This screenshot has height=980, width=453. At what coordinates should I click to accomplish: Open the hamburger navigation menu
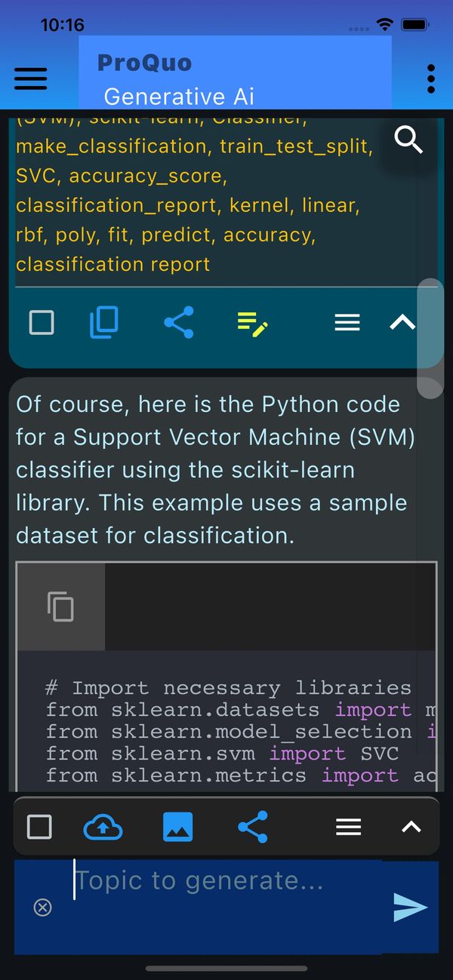coord(30,78)
